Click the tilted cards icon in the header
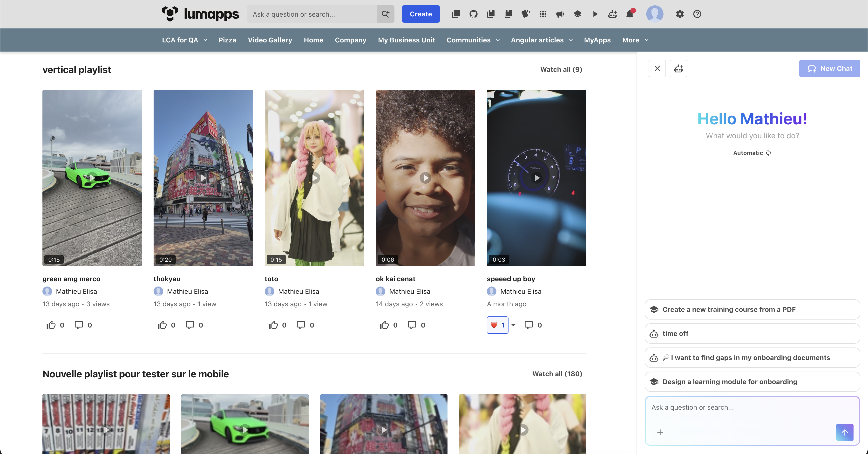The image size is (868, 454). pos(526,14)
